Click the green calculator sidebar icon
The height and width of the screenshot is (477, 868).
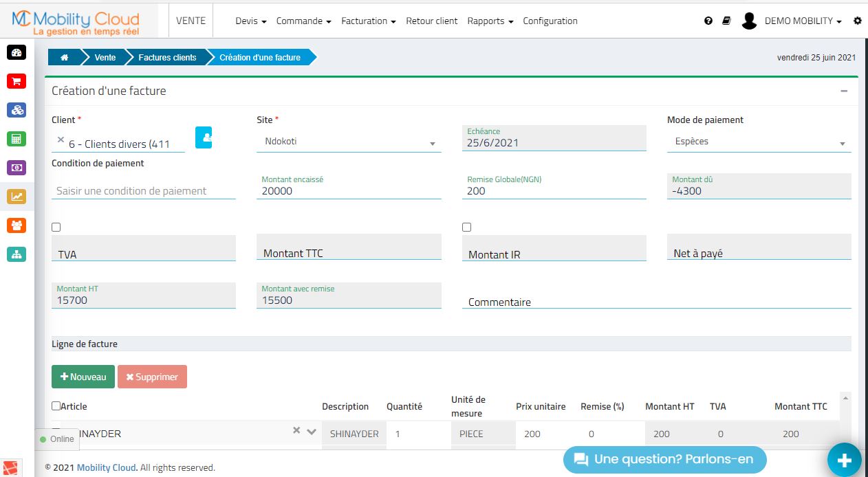(x=17, y=139)
